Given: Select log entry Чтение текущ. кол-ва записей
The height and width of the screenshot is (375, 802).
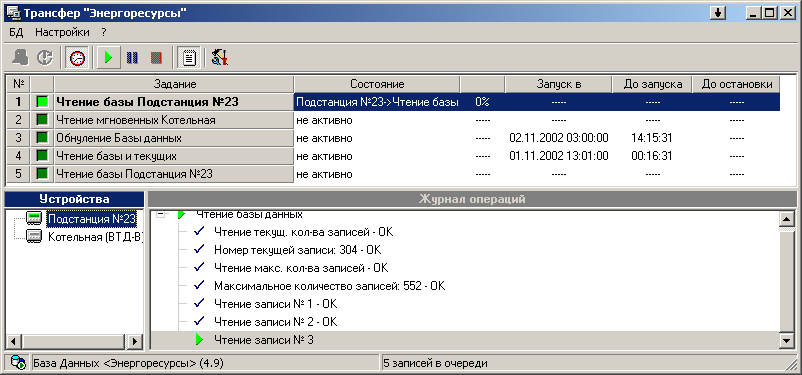Looking at the screenshot, I should 304,233.
